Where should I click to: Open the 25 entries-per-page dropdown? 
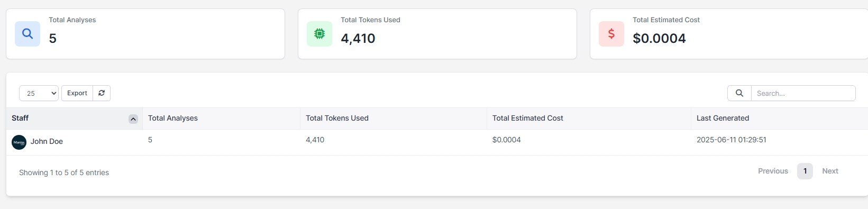(x=39, y=93)
